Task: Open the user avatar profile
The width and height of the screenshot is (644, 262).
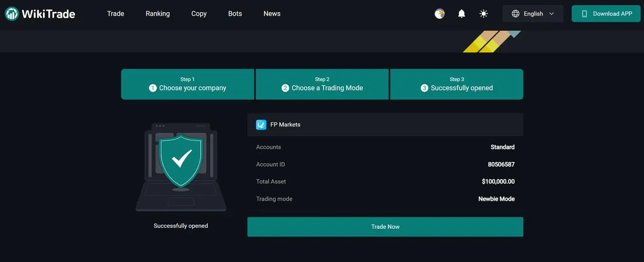Action: 440,14
